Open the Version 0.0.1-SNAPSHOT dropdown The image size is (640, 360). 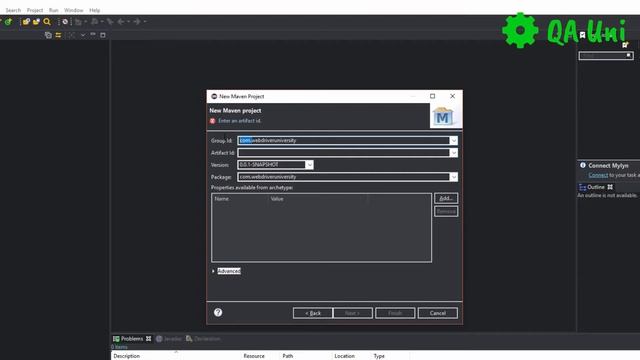[309, 165]
